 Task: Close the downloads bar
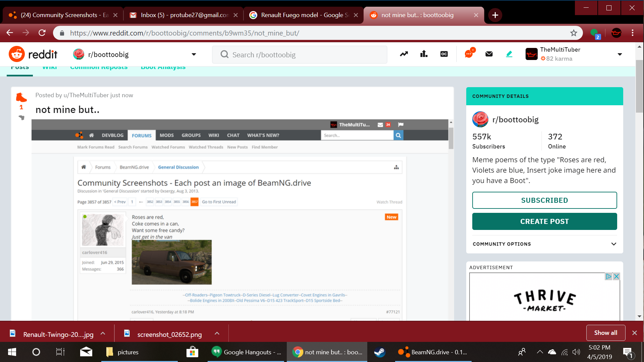pyautogui.click(x=634, y=333)
